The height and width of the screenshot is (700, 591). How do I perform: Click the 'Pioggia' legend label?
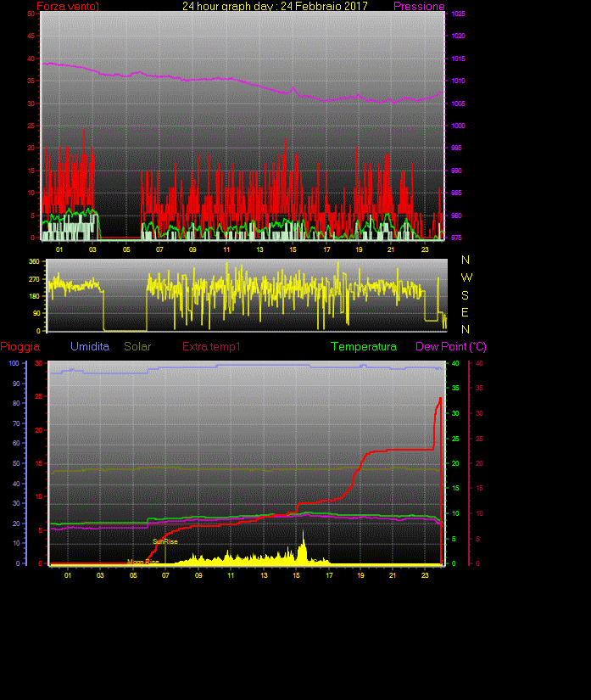click(20, 346)
